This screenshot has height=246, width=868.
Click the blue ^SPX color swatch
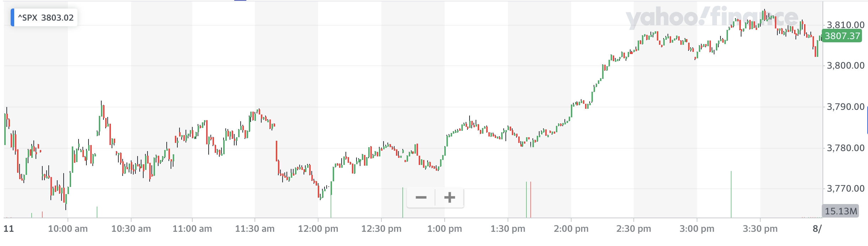click(x=13, y=18)
